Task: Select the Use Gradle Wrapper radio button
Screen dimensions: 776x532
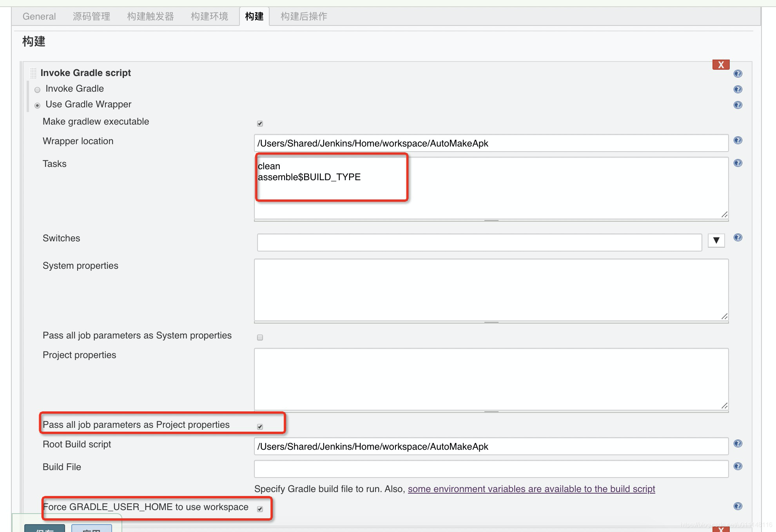Action: point(37,105)
